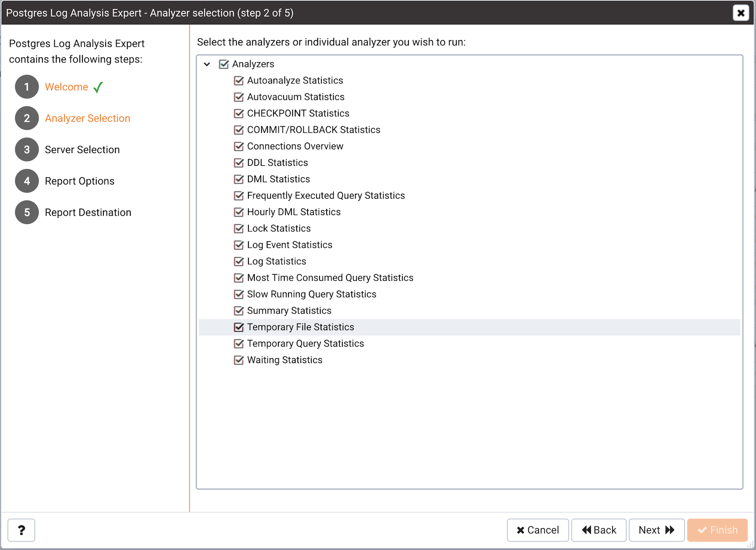Viewport: 756px width, 550px height.
Task: Go Back to previous wizard step
Action: pos(599,530)
